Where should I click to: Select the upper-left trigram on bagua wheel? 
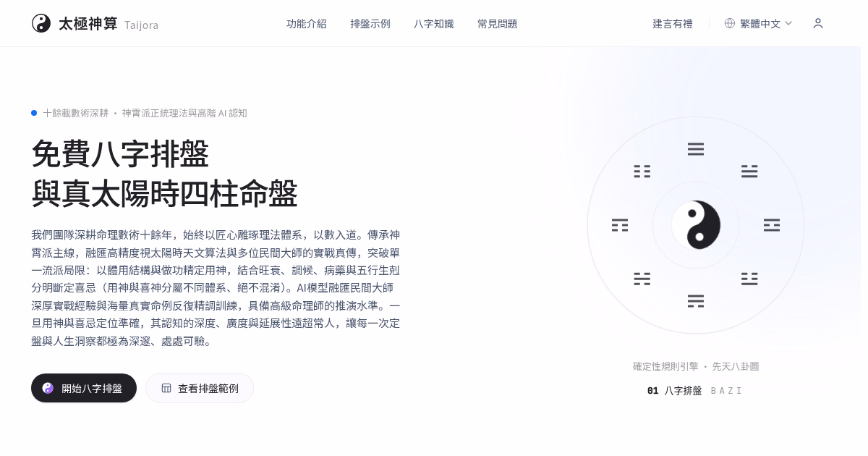(x=642, y=172)
